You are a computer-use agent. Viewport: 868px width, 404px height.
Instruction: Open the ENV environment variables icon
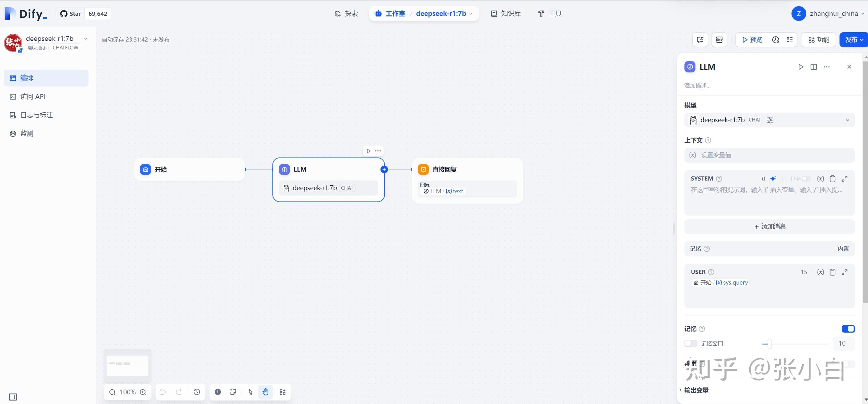click(719, 39)
